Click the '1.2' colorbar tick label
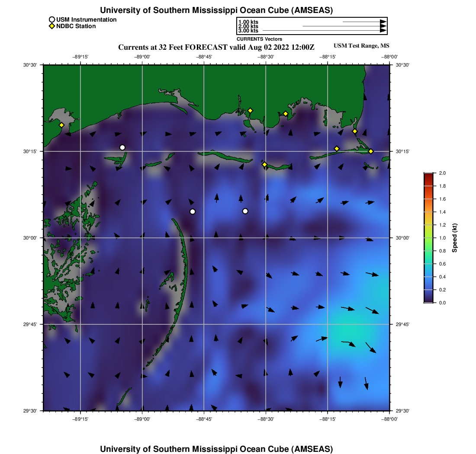The image size is (476, 454). pyautogui.click(x=442, y=225)
